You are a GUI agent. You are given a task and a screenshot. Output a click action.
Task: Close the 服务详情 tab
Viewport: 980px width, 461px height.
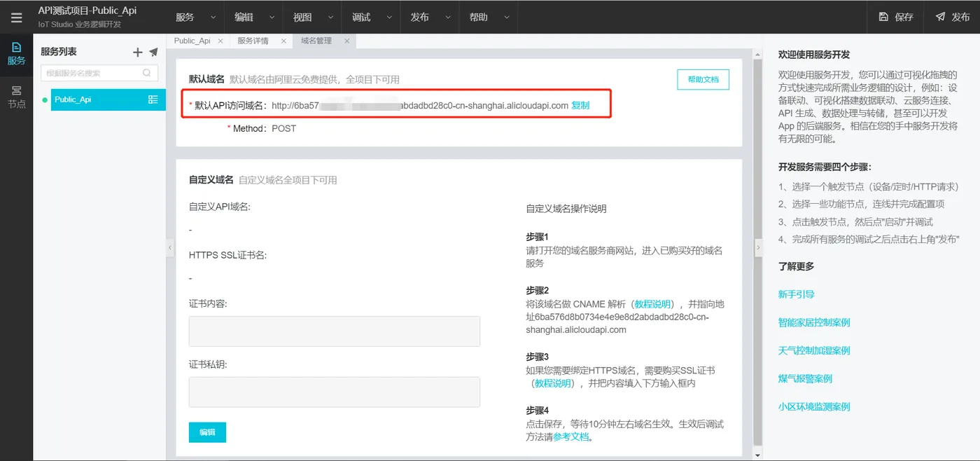[x=283, y=41]
